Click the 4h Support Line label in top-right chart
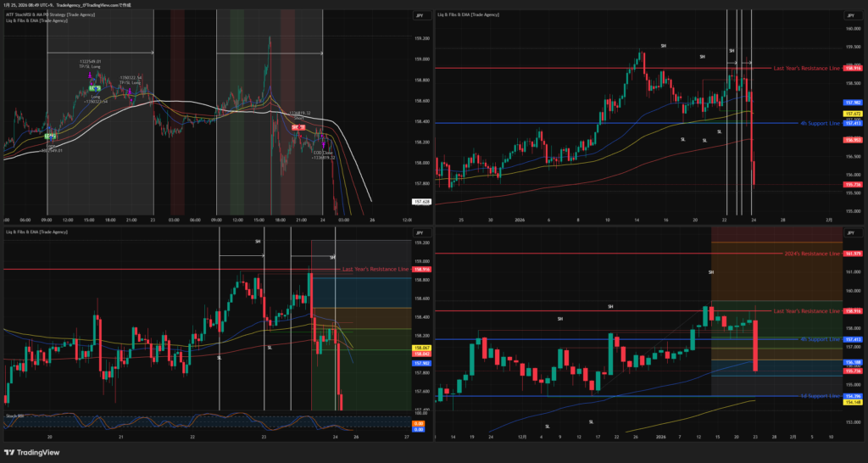Viewport: 868px width, 463px height. pyautogui.click(x=819, y=123)
